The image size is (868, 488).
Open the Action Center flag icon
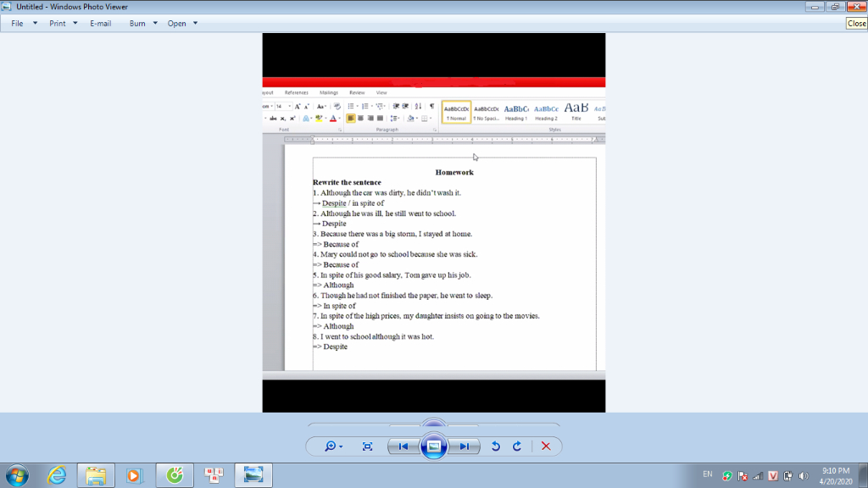coord(743,476)
